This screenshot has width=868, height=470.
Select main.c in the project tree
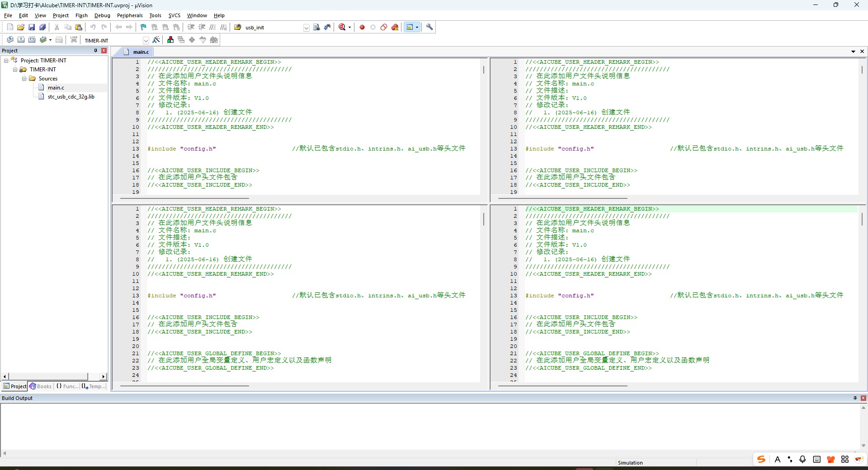point(56,88)
